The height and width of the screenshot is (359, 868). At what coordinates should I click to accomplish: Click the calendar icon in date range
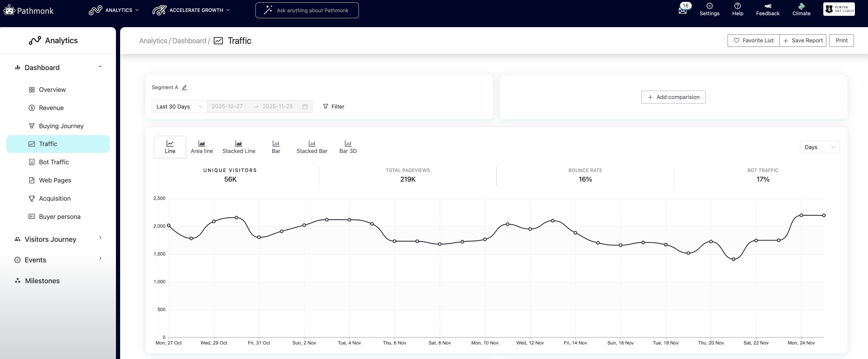click(305, 106)
